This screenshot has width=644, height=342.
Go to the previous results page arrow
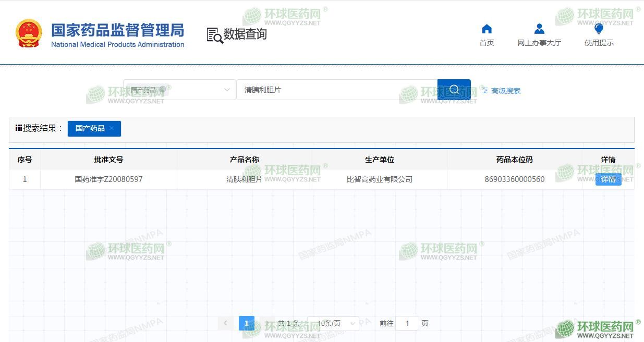(225, 323)
